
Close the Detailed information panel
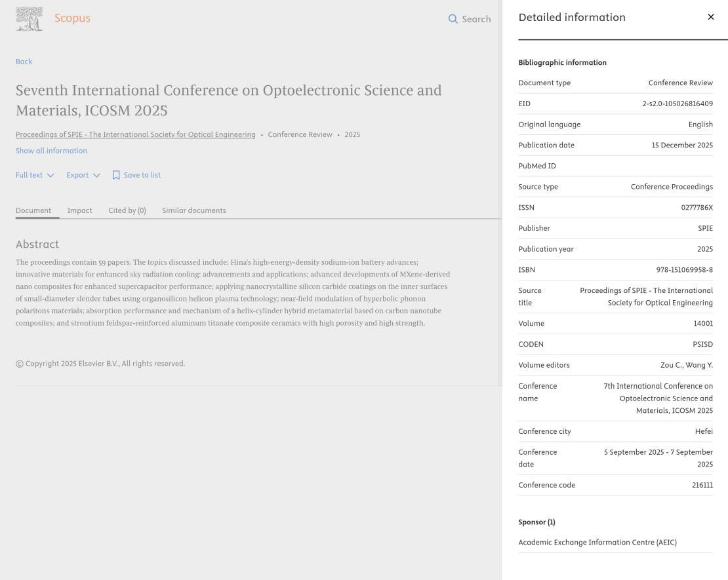click(x=711, y=16)
